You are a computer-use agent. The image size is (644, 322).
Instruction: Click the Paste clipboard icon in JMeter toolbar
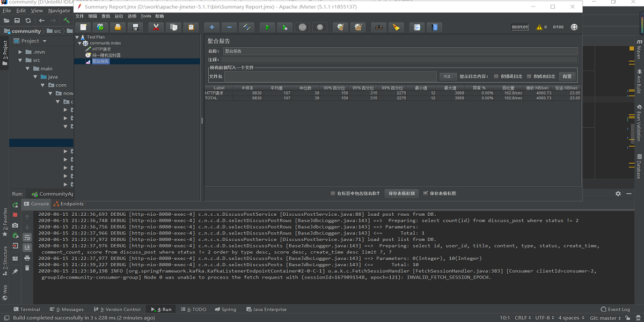[x=191, y=27]
